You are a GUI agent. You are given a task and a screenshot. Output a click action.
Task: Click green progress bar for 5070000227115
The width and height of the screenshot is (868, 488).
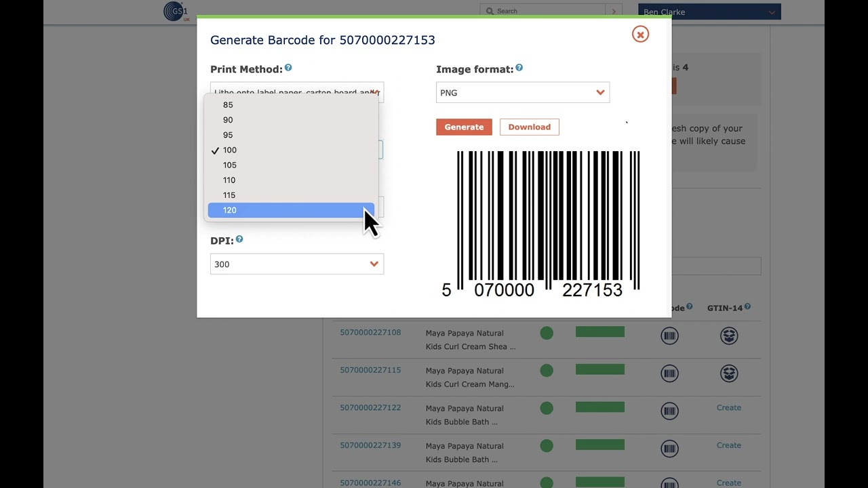pos(600,369)
